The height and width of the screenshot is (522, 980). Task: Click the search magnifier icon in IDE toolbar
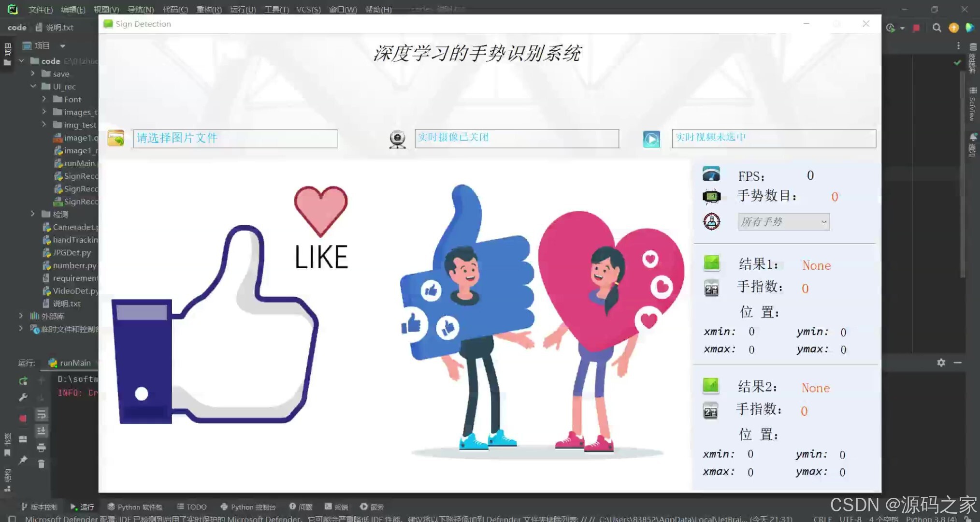coord(937,28)
